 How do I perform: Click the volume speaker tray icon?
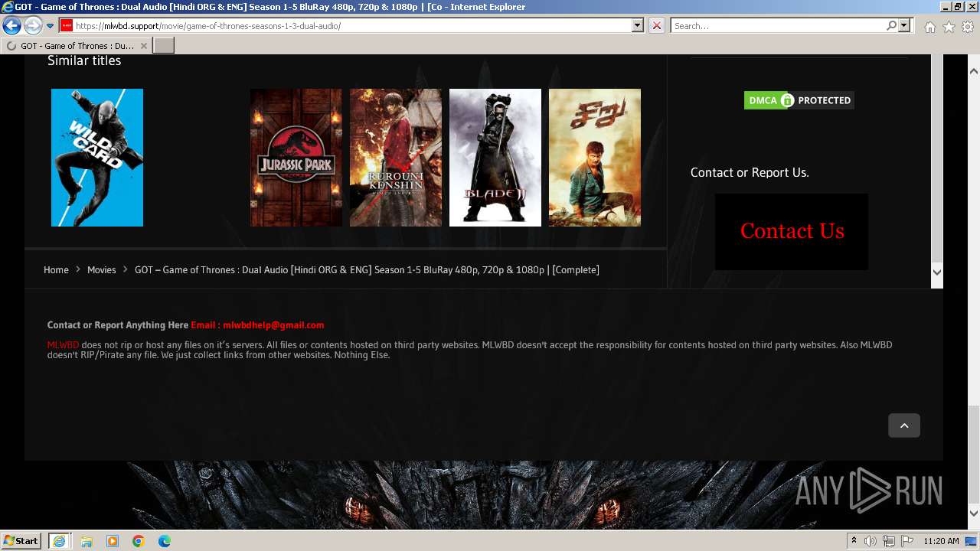pyautogui.click(x=871, y=541)
